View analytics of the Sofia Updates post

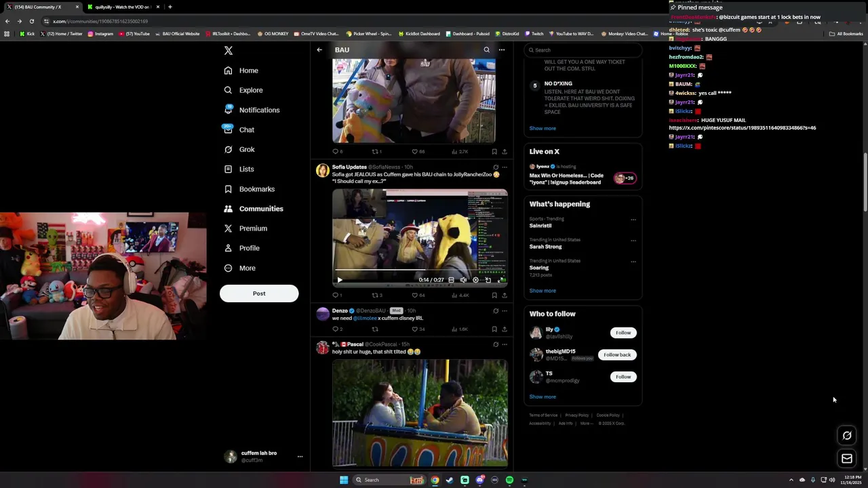(x=460, y=296)
